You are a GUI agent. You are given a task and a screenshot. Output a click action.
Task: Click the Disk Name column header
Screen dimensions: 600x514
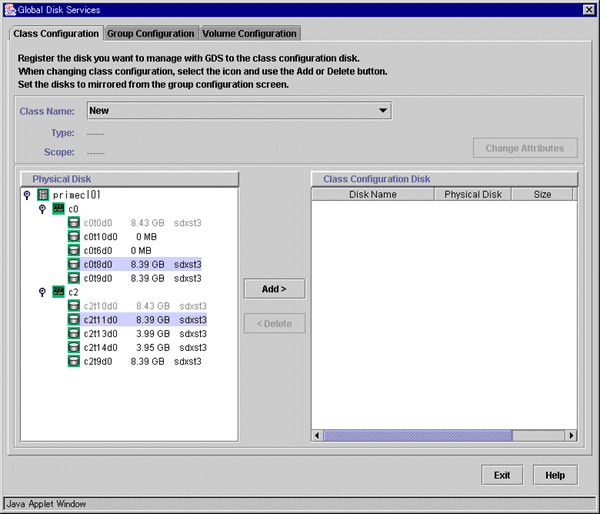(373, 194)
